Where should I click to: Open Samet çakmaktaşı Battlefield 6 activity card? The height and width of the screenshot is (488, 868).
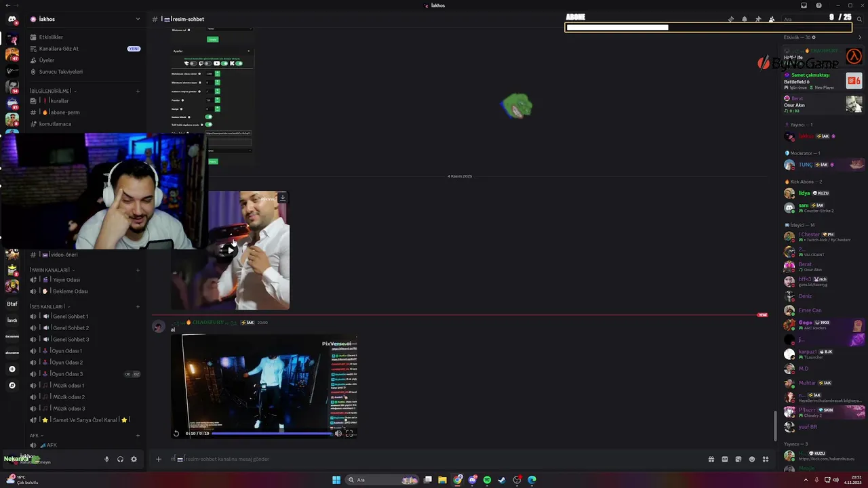pos(823,81)
